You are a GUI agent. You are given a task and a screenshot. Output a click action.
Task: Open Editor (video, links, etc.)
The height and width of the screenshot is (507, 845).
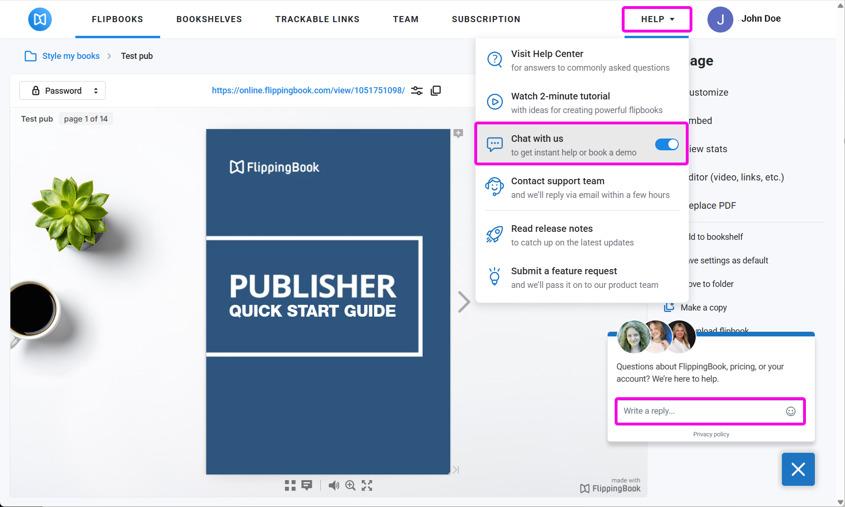[x=736, y=177]
